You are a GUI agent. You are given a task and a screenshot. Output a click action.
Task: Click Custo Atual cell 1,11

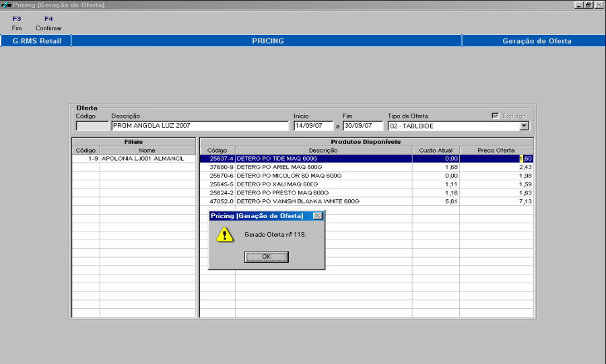[436, 184]
